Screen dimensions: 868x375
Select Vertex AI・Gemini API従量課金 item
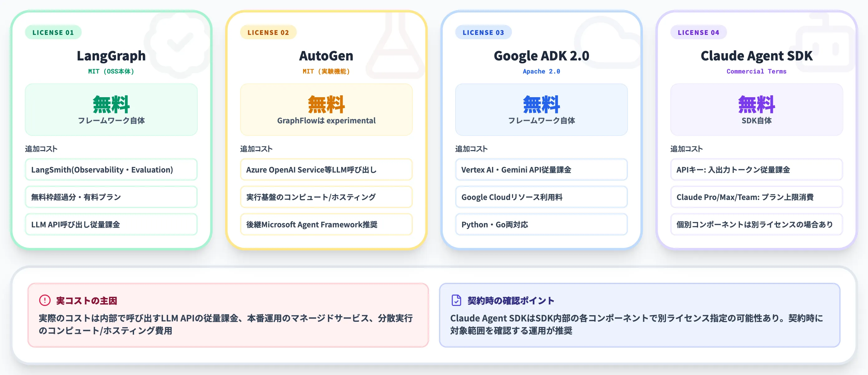542,170
